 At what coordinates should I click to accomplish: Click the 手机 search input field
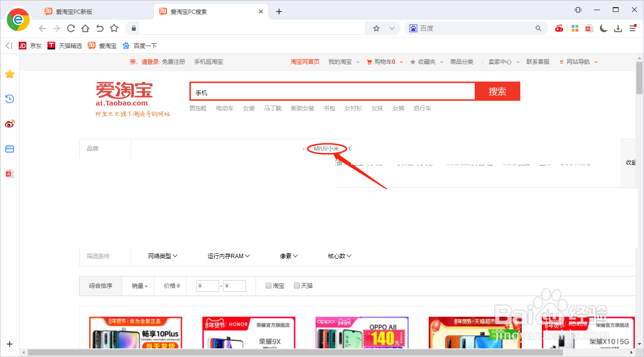(332, 92)
